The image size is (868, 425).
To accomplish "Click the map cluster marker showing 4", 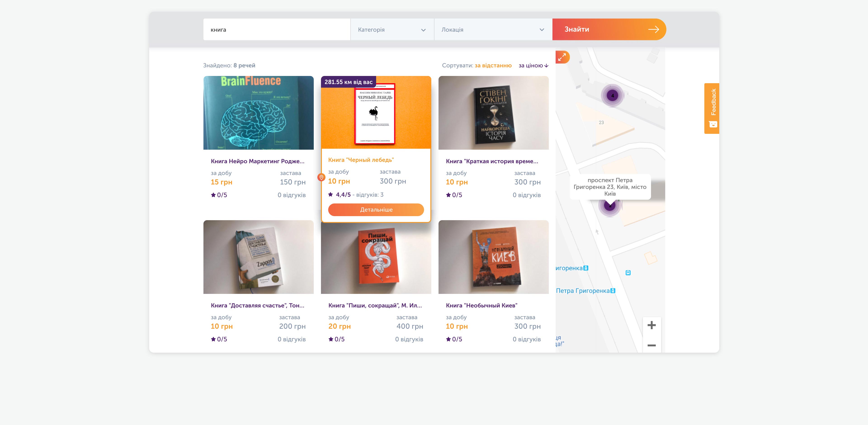I will [612, 96].
